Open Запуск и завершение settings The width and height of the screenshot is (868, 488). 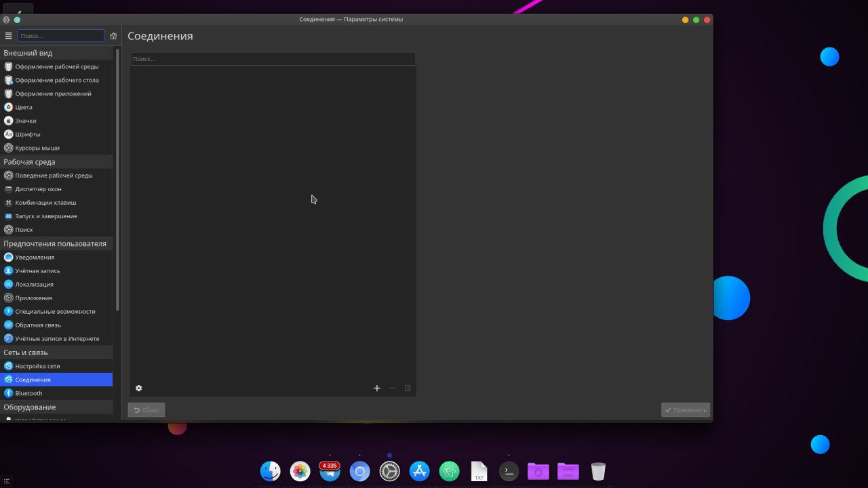coord(56,216)
